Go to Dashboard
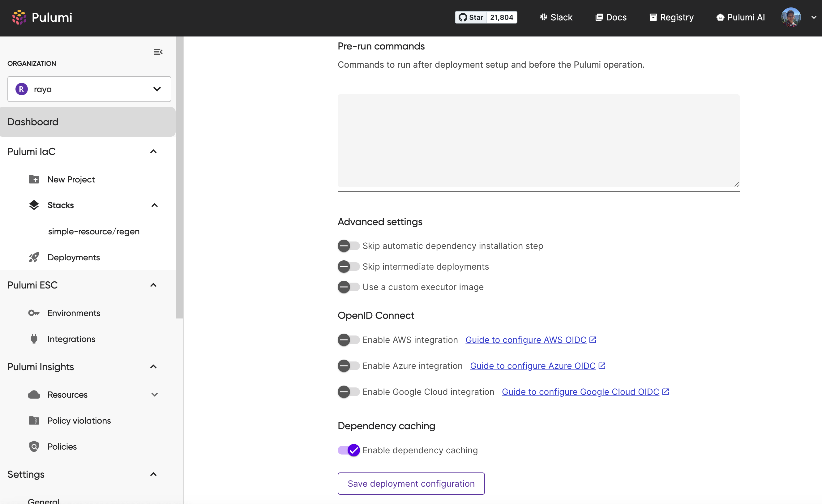Screen dimensions: 822x504 pos(88,122)
